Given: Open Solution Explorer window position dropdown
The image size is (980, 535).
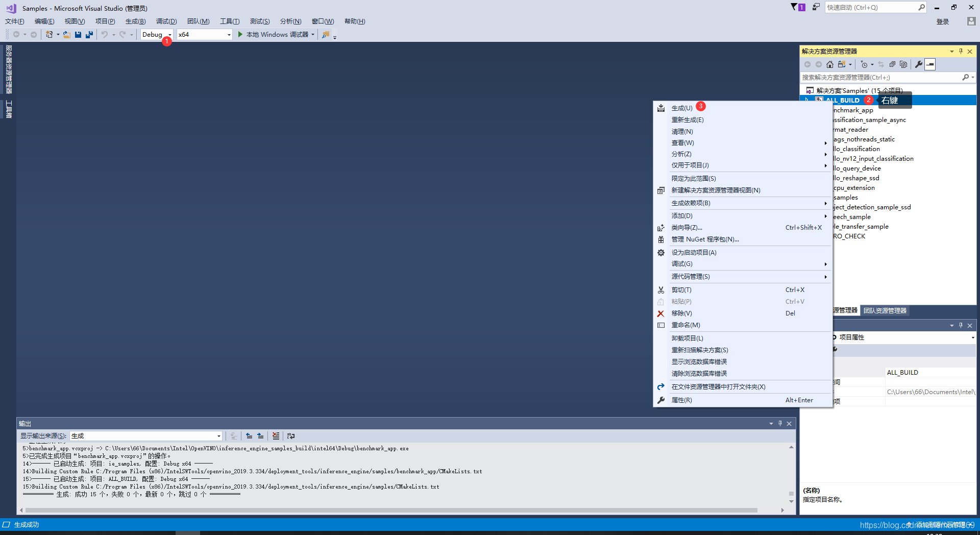Looking at the screenshot, I should coord(951,52).
